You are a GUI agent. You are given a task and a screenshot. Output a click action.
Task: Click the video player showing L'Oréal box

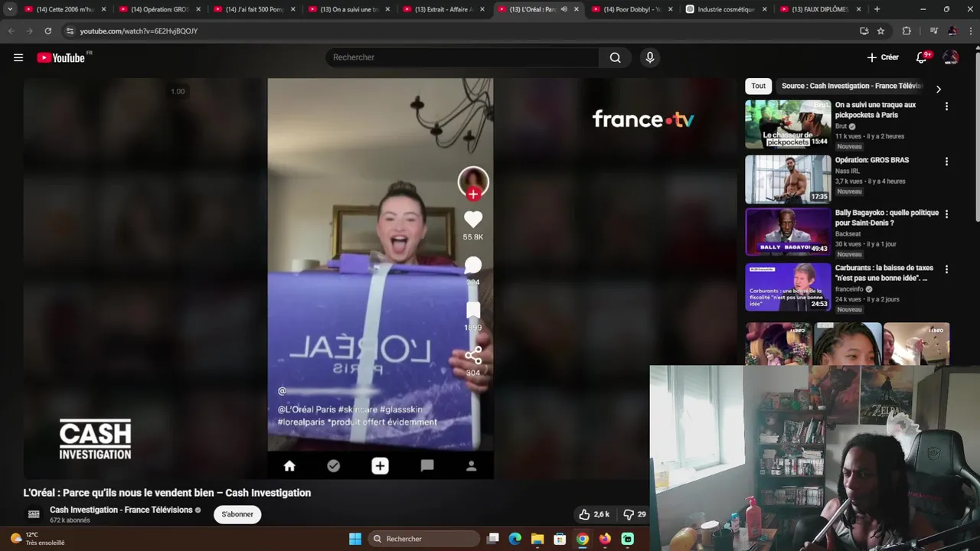coord(381,279)
